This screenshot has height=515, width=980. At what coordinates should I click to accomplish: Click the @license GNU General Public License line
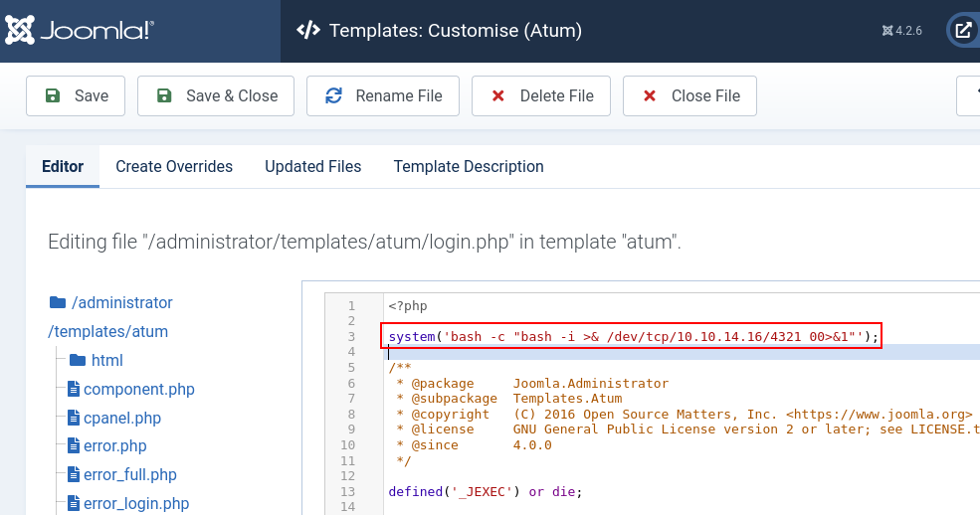click(687, 429)
